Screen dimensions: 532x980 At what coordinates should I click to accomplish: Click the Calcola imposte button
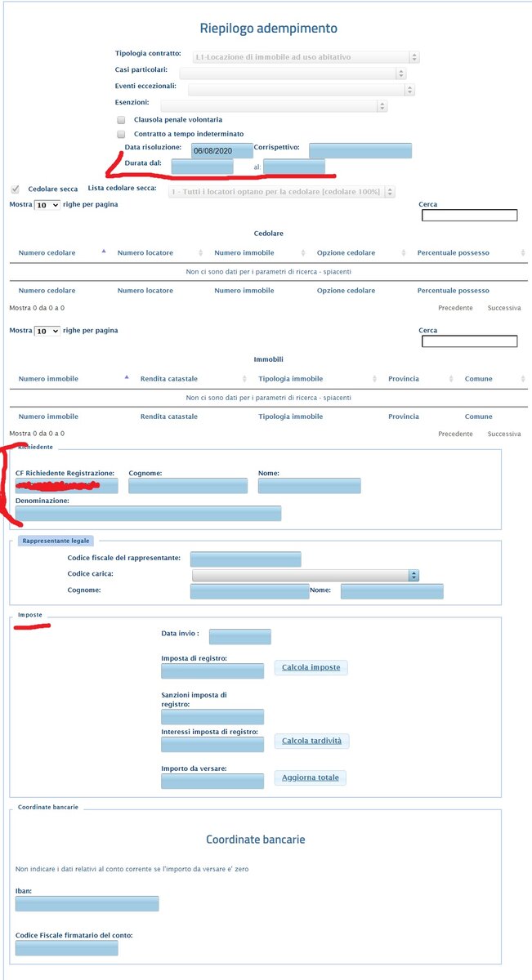311,667
